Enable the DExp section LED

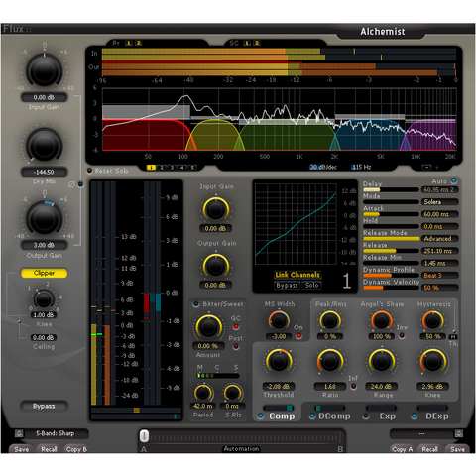(414, 416)
